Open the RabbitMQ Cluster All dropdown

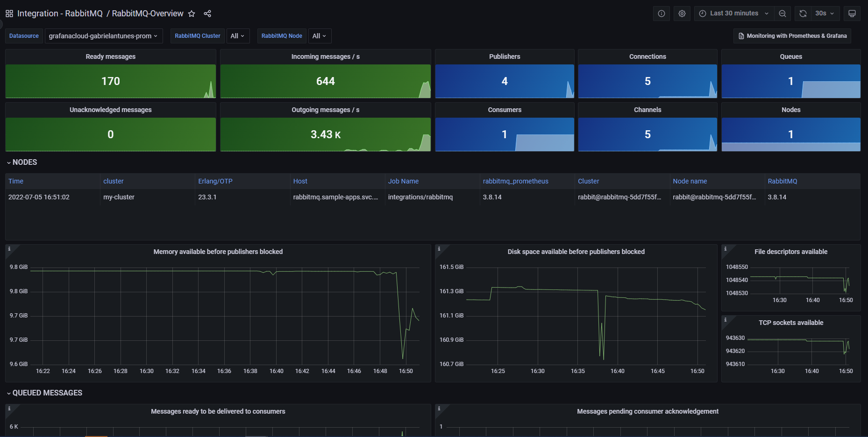click(x=237, y=36)
